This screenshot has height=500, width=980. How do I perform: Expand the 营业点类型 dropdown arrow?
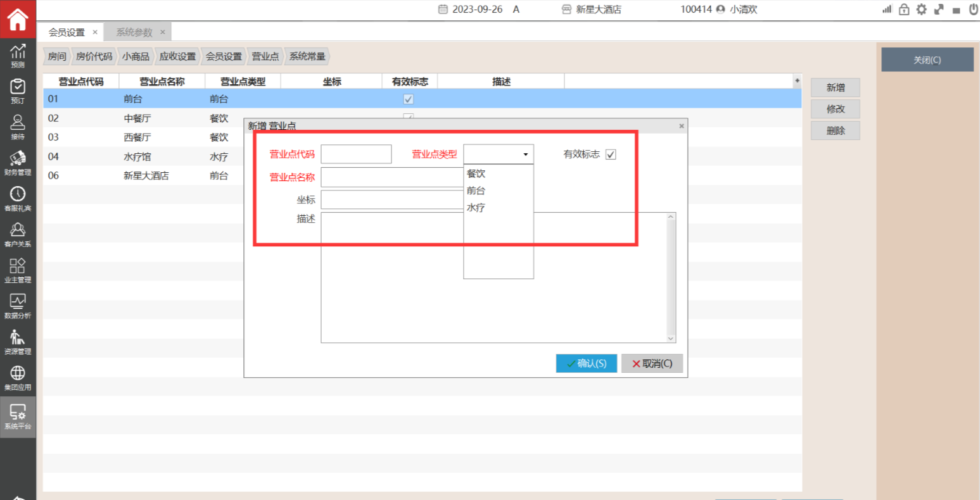pos(525,154)
